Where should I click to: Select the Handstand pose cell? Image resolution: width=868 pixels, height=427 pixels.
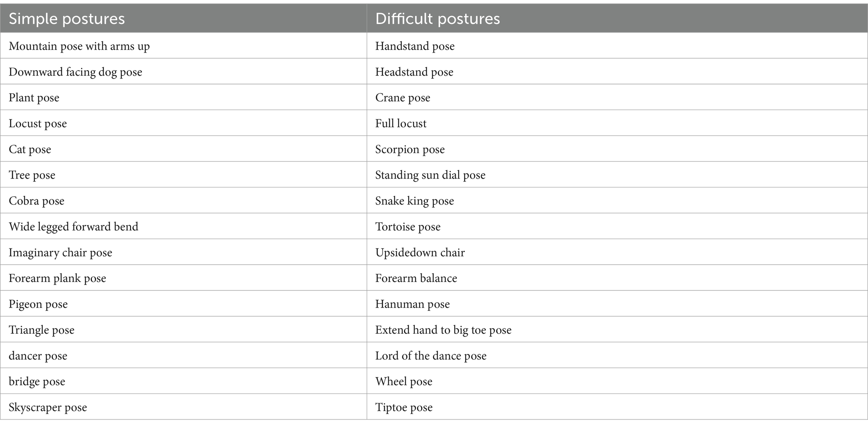point(617,46)
